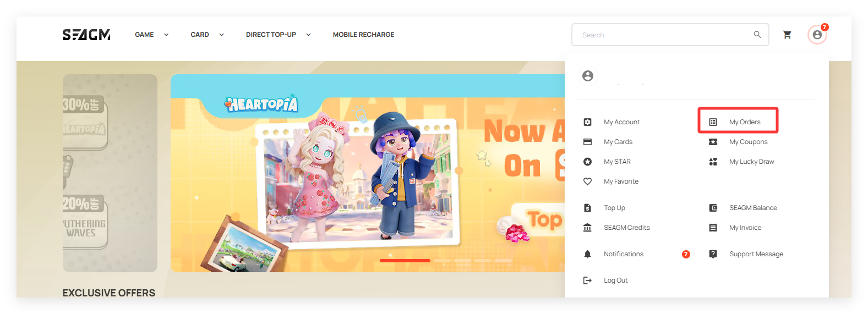Click the Wuthering Waves 20% off thumbnail
Viewport: 868px width, 314px height.
click(84, 223)
